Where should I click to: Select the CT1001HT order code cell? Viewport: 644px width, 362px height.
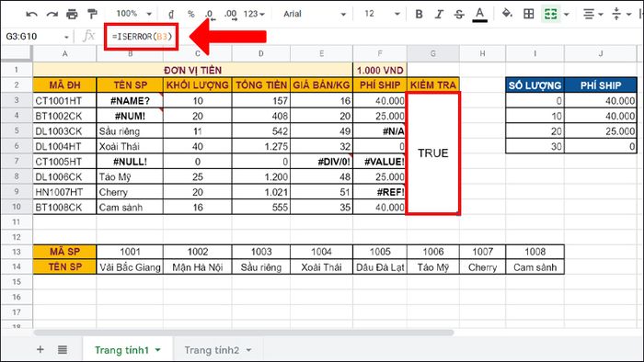coord(64,100)
